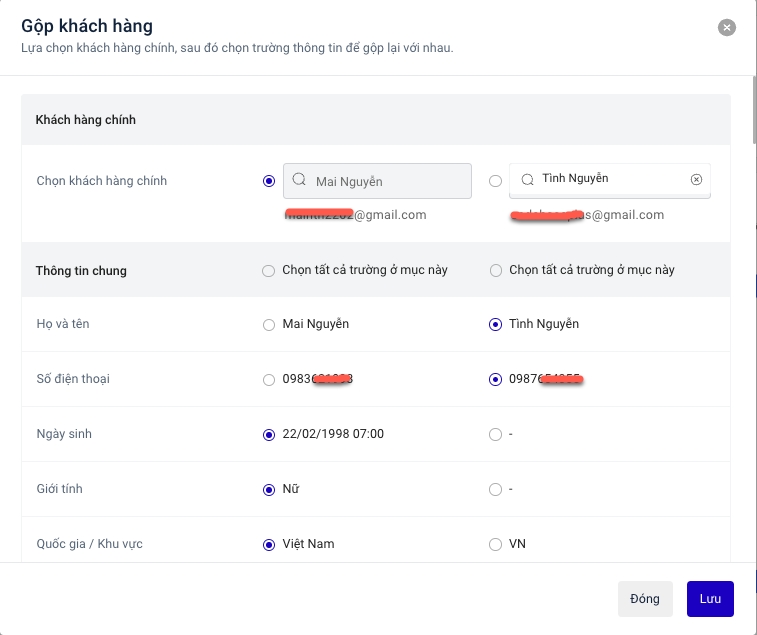Choose all fields in right column

tap(495, 271)
